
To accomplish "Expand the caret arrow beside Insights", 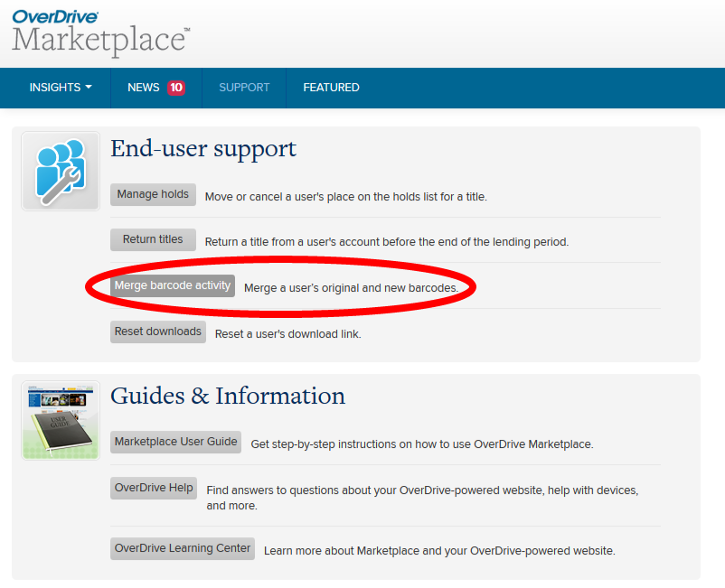I will pos(89,88).
